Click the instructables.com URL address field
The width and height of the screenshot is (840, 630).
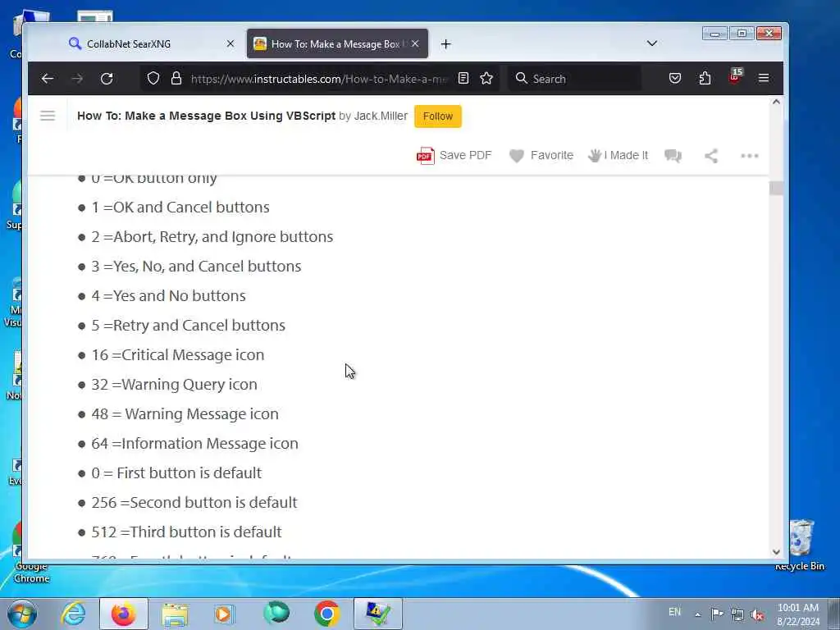coord(319,79)
